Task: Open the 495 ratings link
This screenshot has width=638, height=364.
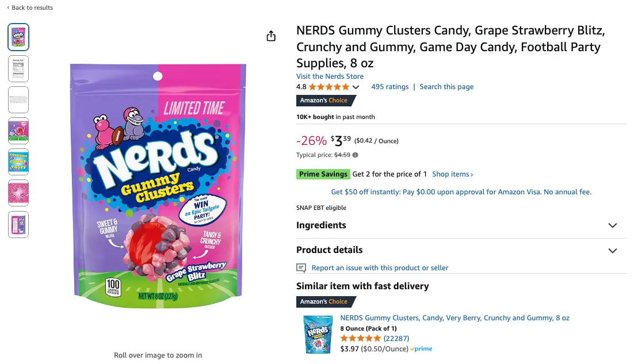Action: point(389,87)
